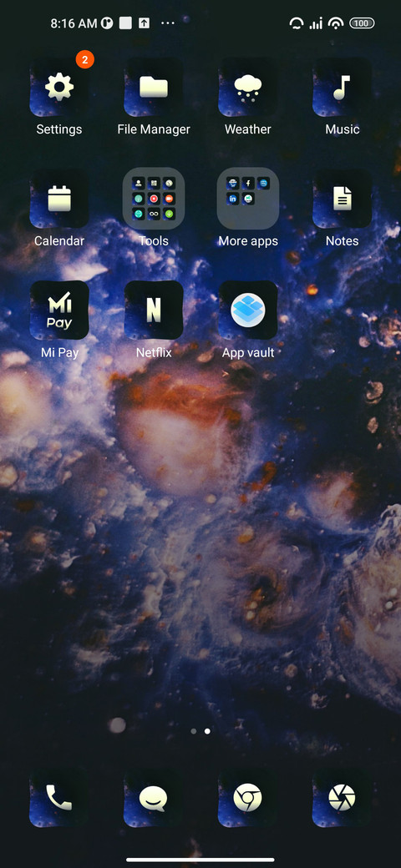Launch Chrome browser from dock
The width and height of the screenshot is (401, 868).
click(247, 798)
